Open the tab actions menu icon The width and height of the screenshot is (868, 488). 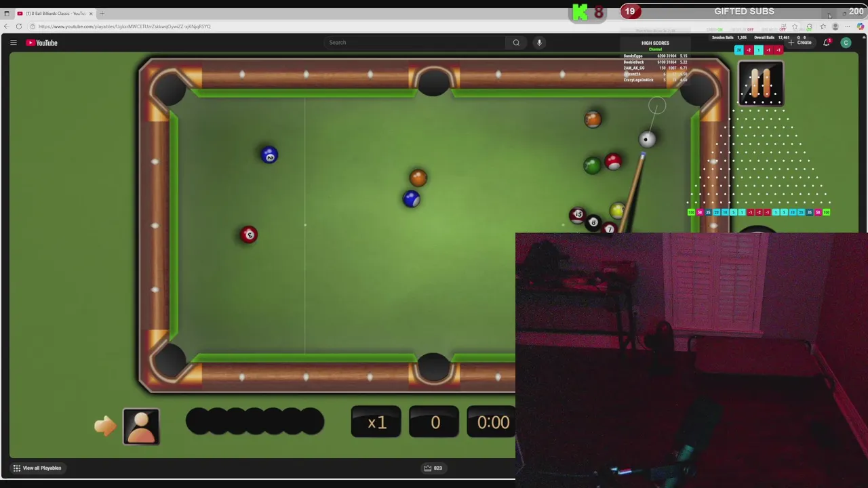tap(7, 14)
